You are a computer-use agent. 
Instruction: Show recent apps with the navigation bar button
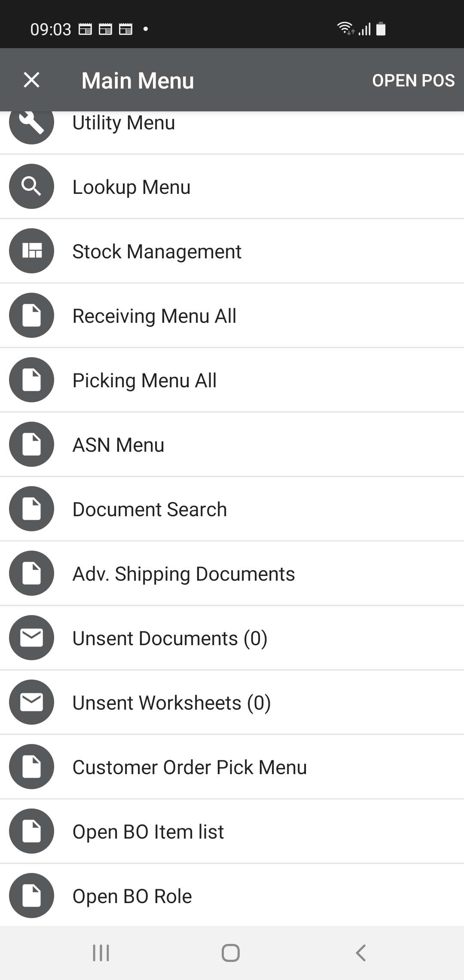tap(101, 952)
